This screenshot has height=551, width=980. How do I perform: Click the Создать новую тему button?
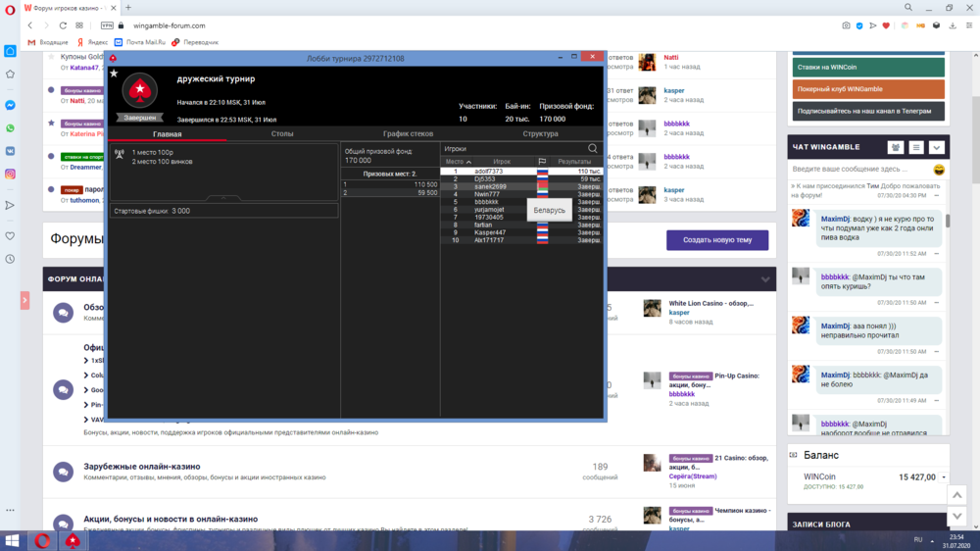pos(717,240)
